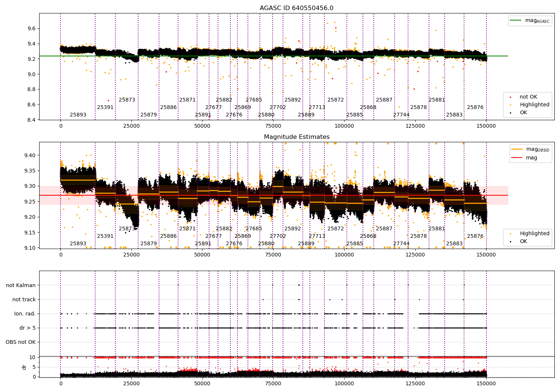Select obsid label 25391 in the top plot

(105, 107)
